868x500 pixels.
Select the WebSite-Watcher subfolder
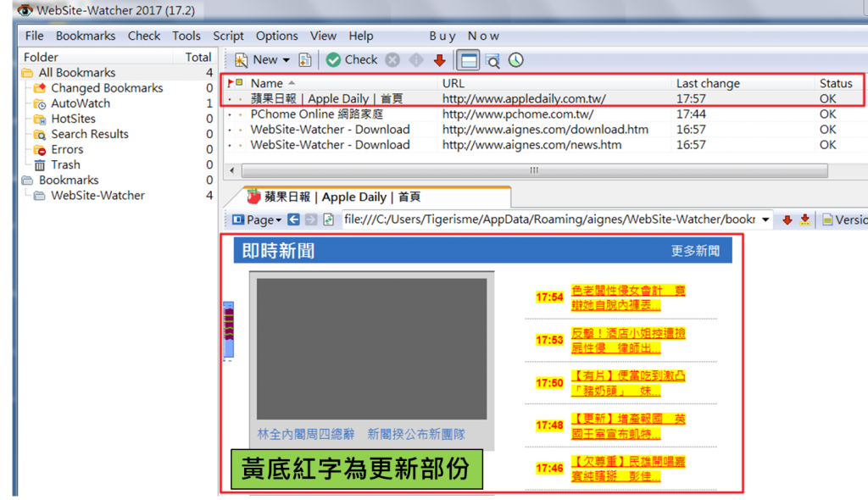tap(98, 196)
